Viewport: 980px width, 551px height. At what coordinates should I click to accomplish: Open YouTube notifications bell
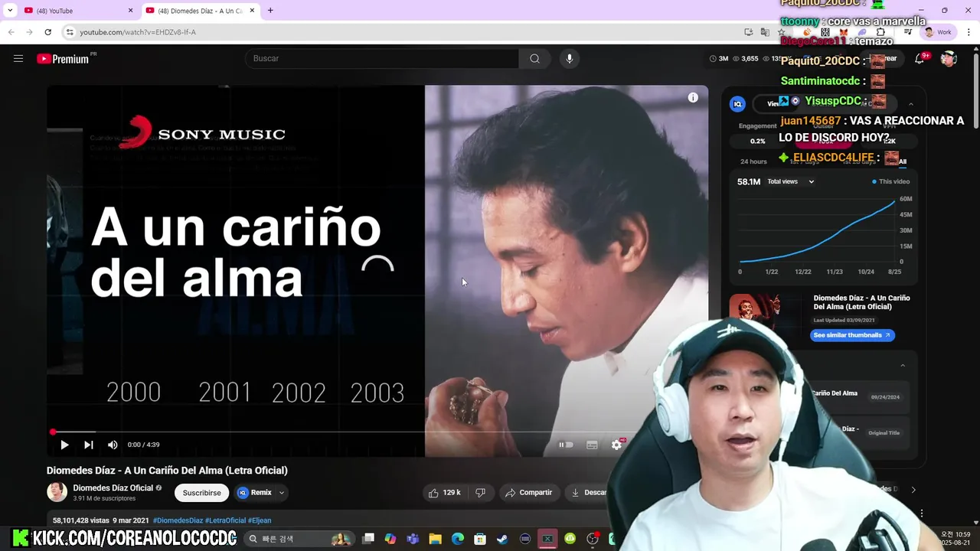pyautogui.click(x=920, y=59)
